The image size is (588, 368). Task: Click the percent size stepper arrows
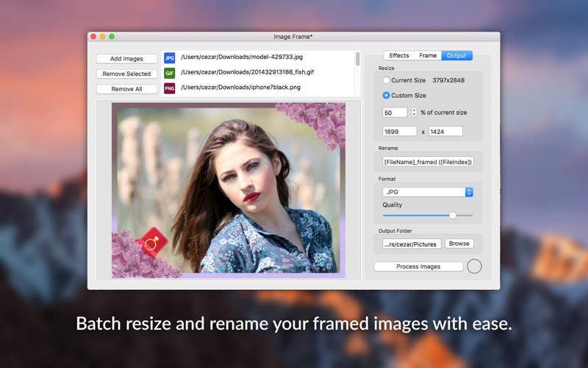(x=414, y=113)
